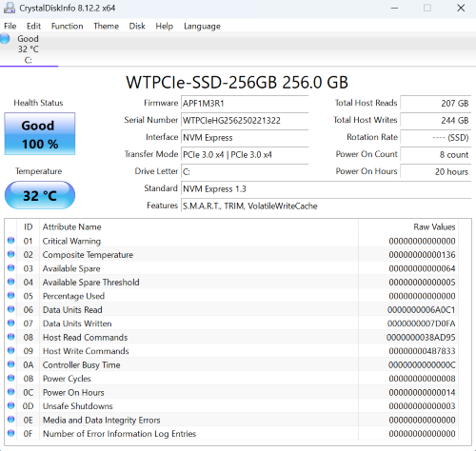476x451 pixels.
Task: Select the Data Units Written attribute row
Action: [x=232, y=324]
